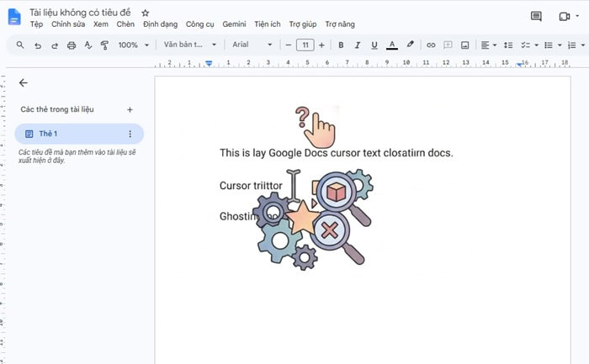Open line and paragraph spacing

tap(508, 45)
